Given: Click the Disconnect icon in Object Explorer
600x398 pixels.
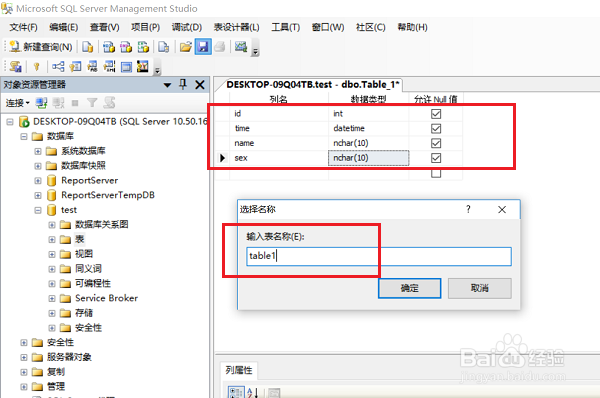Looking at the screenshot, I should click(58, 103).
